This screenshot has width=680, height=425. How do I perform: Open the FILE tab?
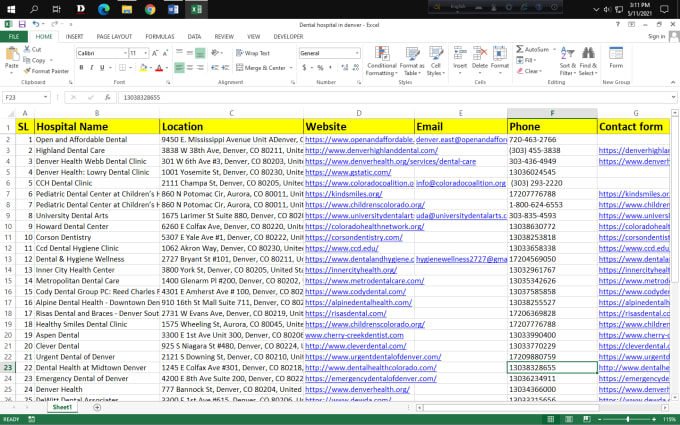14,37
